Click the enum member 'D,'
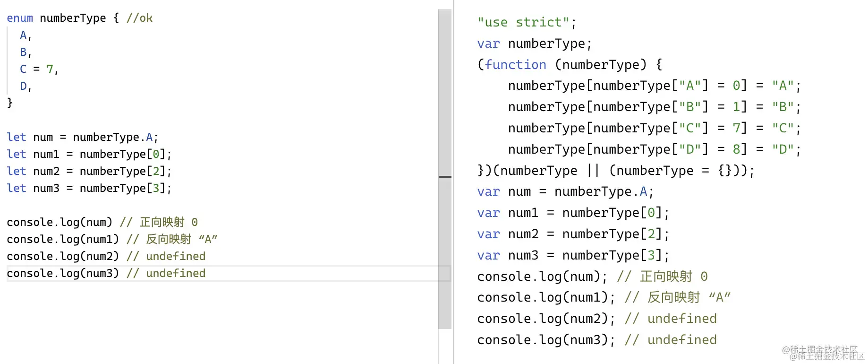868x364 pixels. [26, 86]
